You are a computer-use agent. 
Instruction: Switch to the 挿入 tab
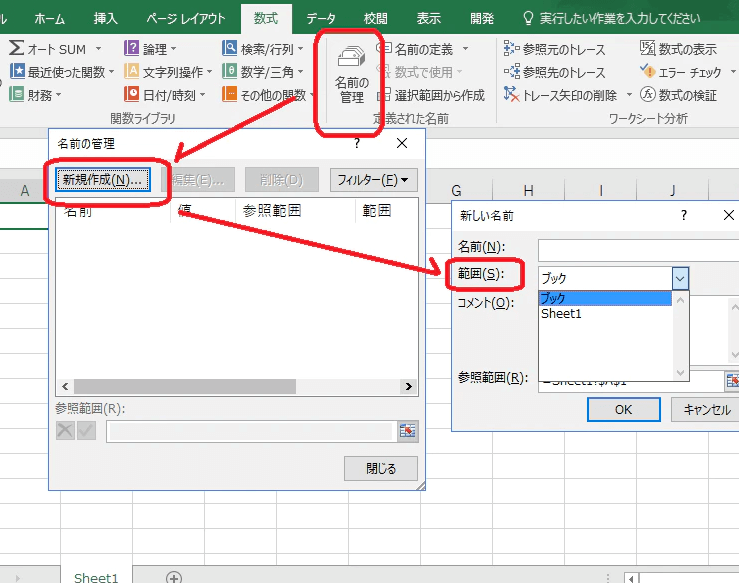click(x=105, y=18)
